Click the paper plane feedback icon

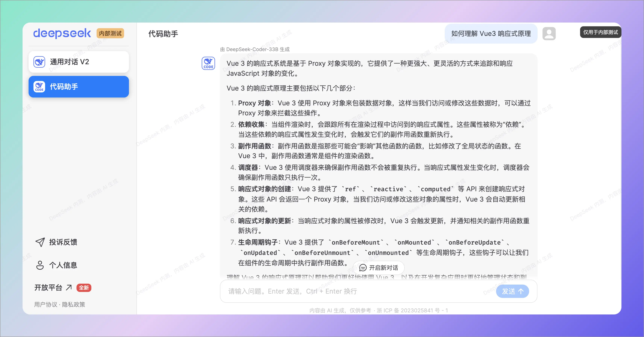pyautogui.click(x=40, y=242)
